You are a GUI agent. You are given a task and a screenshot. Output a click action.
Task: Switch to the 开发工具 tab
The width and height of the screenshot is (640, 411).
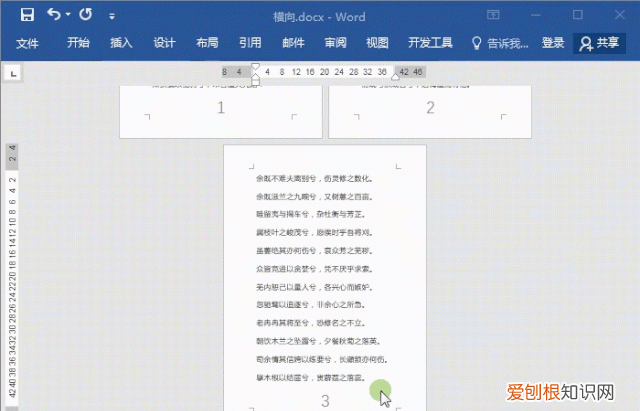coord(430,43)
